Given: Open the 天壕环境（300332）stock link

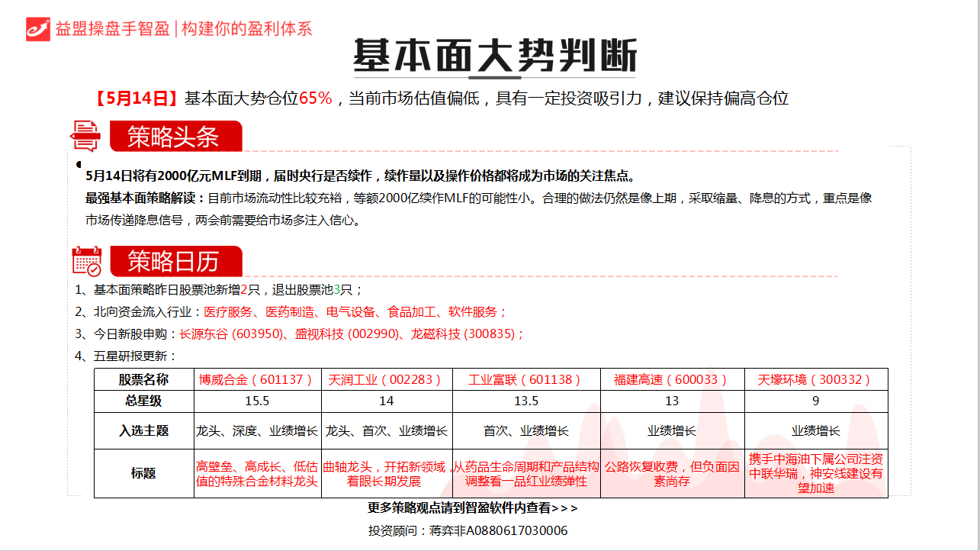Looking at the screenshot, I should 815,379.
